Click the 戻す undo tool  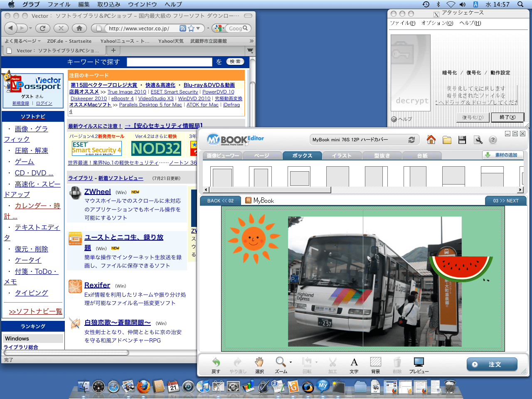(216, 365)
